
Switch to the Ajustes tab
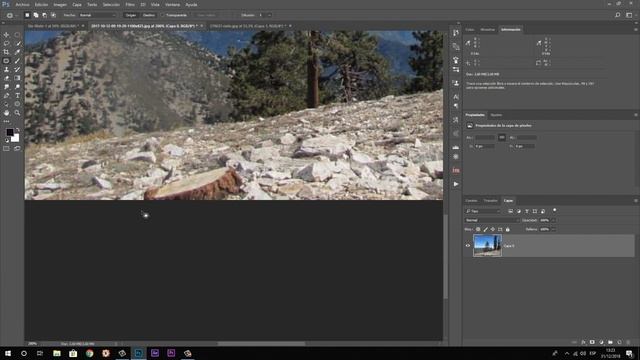pos(496,115)
